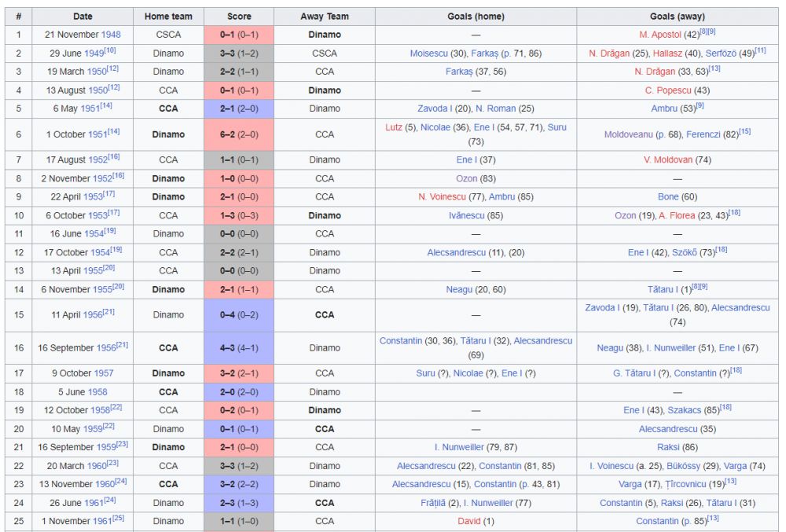Open the Bükössy player link
This screenshot has height=532, width=786.
click(683, 466)
